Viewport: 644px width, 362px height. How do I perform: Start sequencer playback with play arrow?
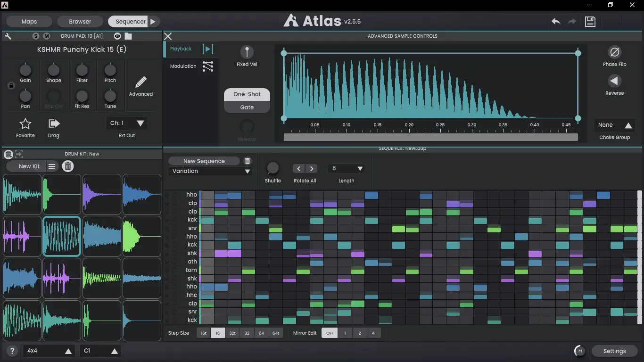pyautogui.click(x=154, y=22)
